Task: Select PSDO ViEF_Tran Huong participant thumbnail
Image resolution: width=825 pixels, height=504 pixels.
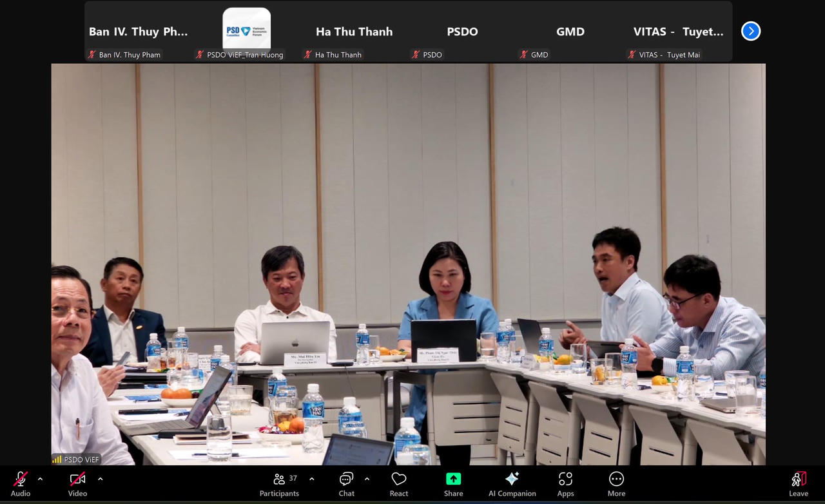Action: [246, 31]
